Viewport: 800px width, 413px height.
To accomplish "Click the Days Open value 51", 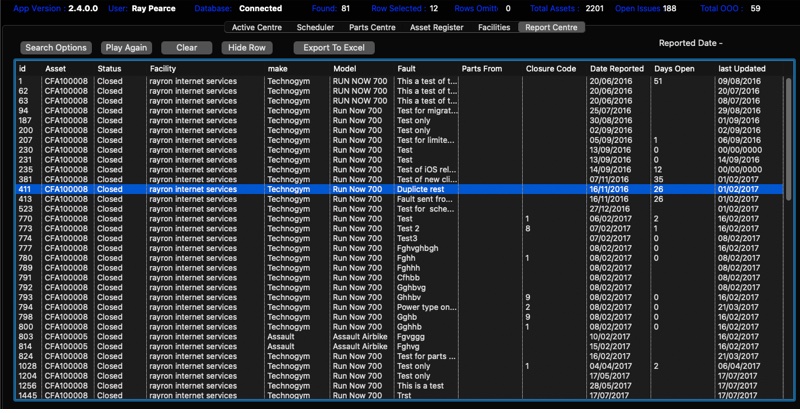I will (x=658, y=81).
